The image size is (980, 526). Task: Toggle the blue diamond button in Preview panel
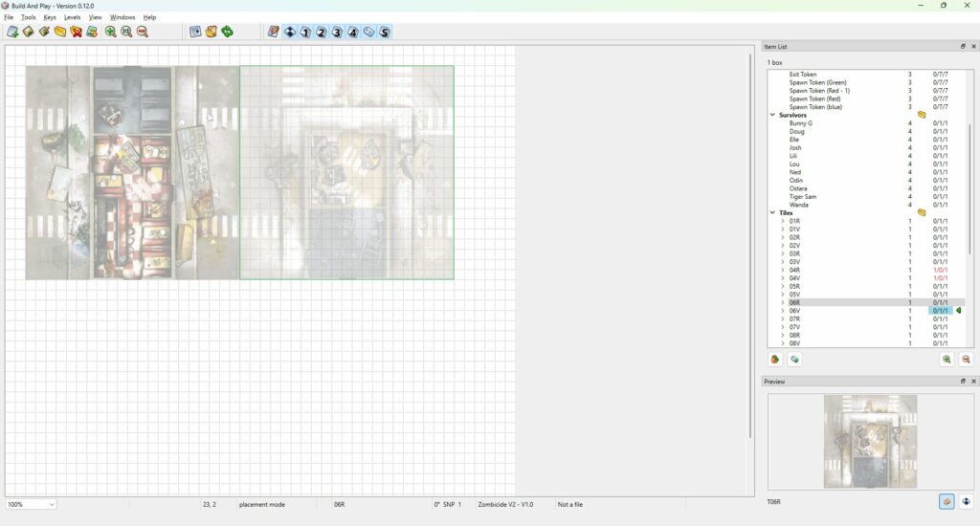click(967, 502)
